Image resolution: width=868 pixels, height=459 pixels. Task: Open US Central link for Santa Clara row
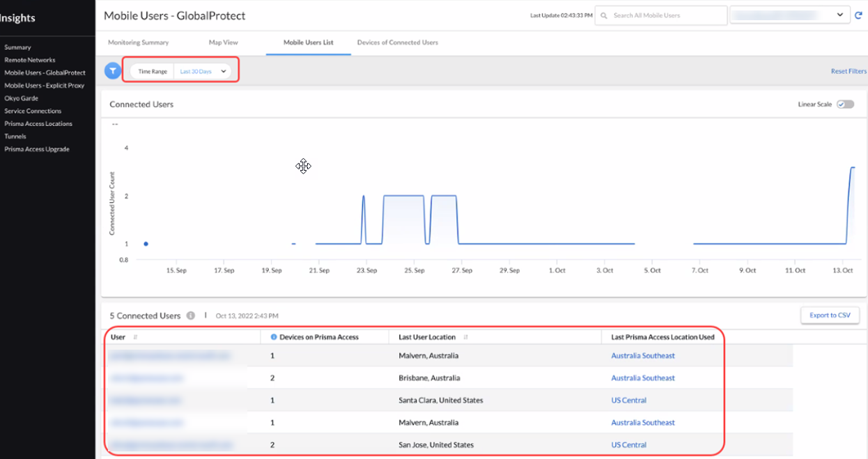[x=628, y=400]
